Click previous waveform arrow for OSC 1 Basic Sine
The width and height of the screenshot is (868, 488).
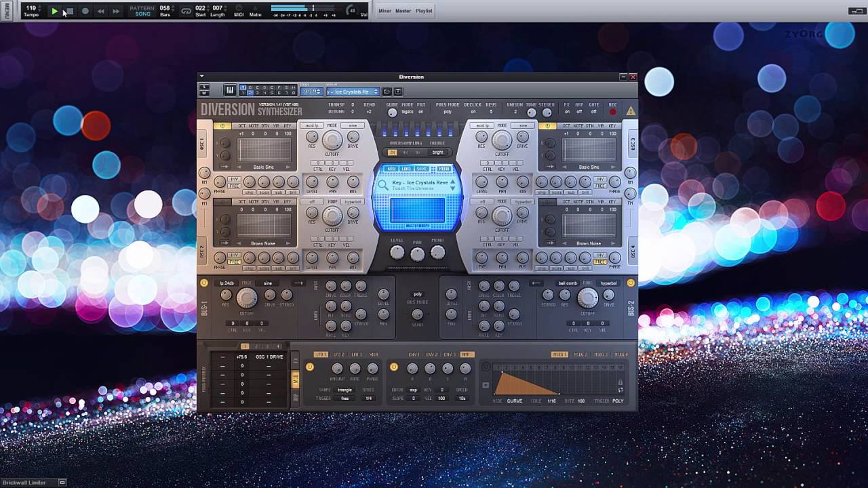point(239,167)
